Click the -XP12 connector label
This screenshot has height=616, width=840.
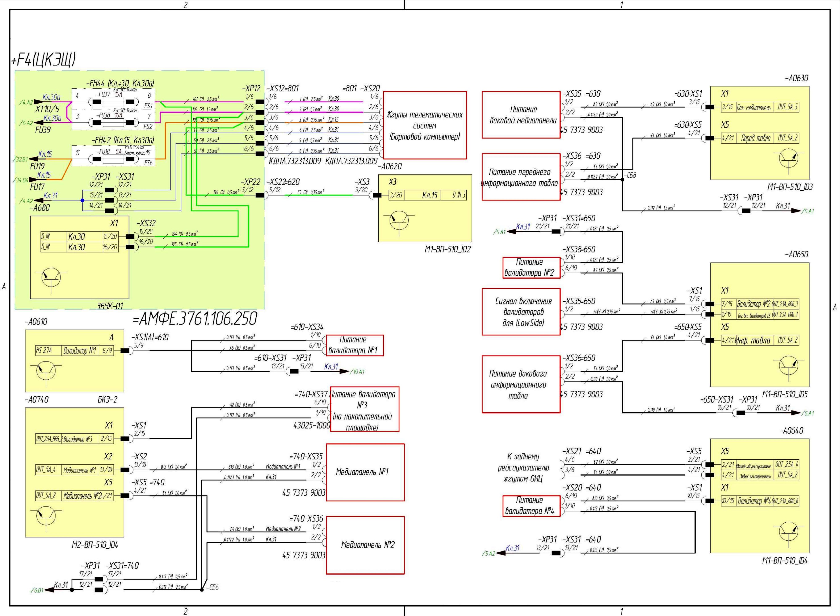251,88
